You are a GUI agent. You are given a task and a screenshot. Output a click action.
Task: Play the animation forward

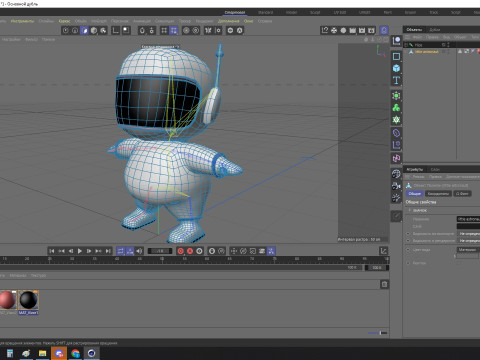(x=80, y=251)
